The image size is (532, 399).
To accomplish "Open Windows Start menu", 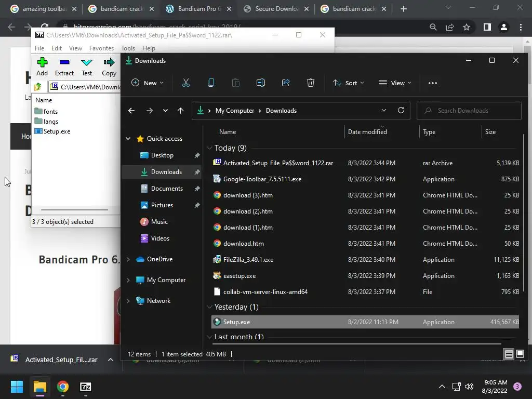I will pos(17,387).
